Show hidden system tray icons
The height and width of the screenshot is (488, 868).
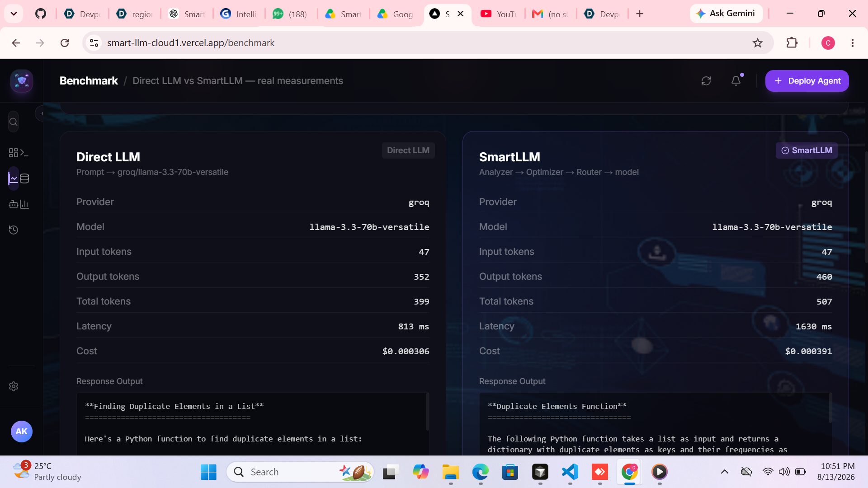pyautogui.click(x=725, y=472)
